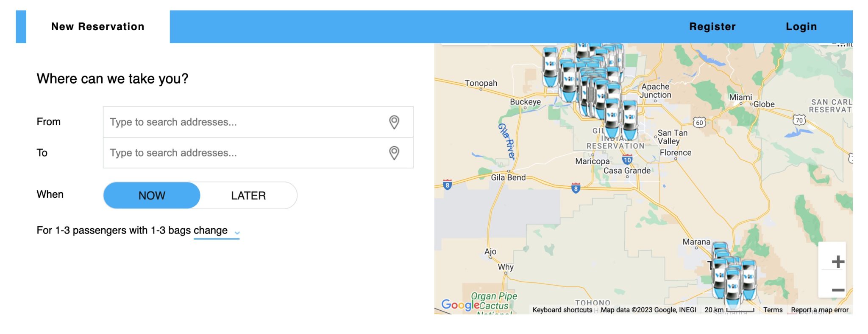Click the Google logo on the map

[460, 305]
